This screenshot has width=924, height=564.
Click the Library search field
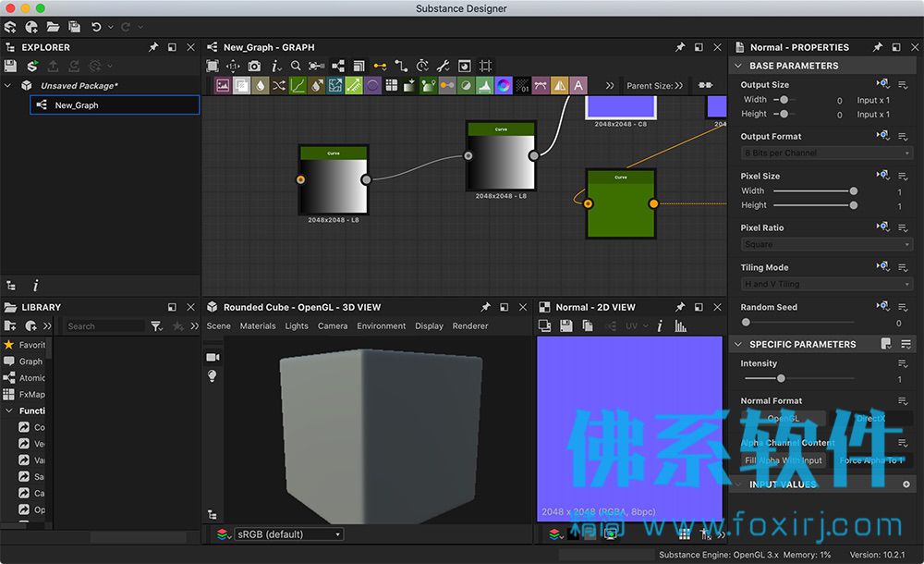pos(104,325)
